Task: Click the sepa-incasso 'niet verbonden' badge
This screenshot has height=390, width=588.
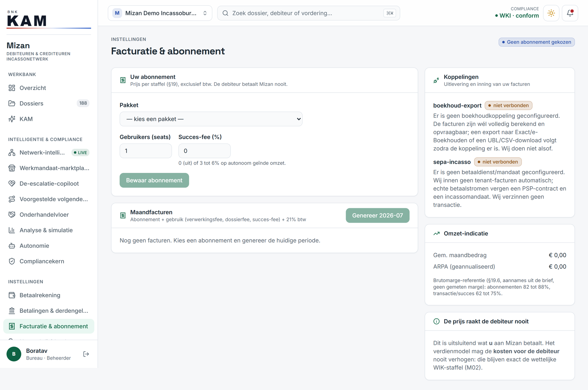Action: coord(498,162)
